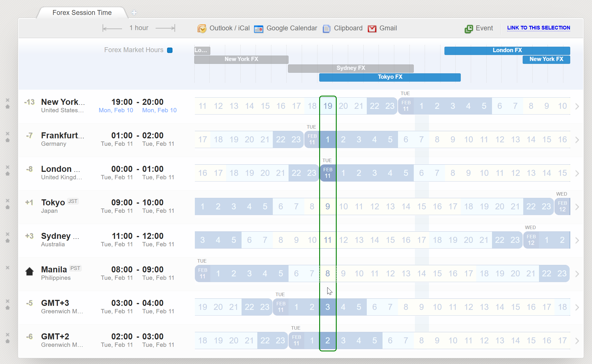Click right chevron on GMT+2 row

(x=577, y=341)
